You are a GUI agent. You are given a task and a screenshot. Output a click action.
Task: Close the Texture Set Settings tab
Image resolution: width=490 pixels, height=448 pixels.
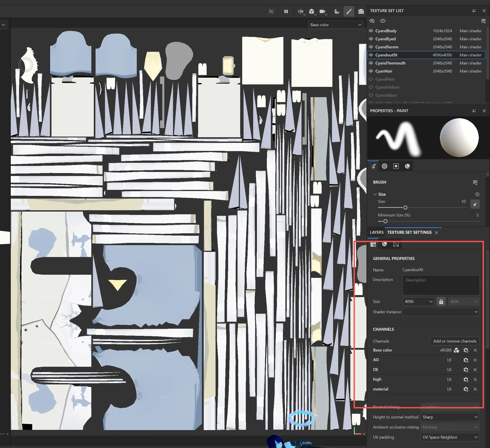(437, 233)
